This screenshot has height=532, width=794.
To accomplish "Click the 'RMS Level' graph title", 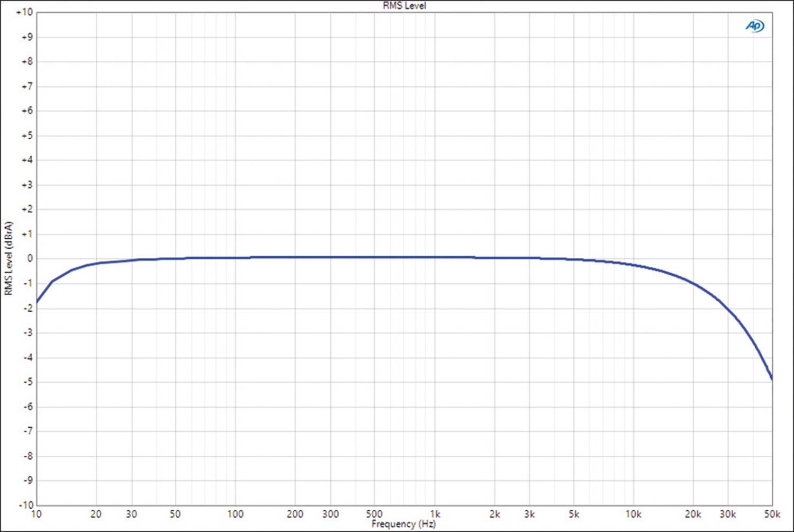I will pos(404,5).
